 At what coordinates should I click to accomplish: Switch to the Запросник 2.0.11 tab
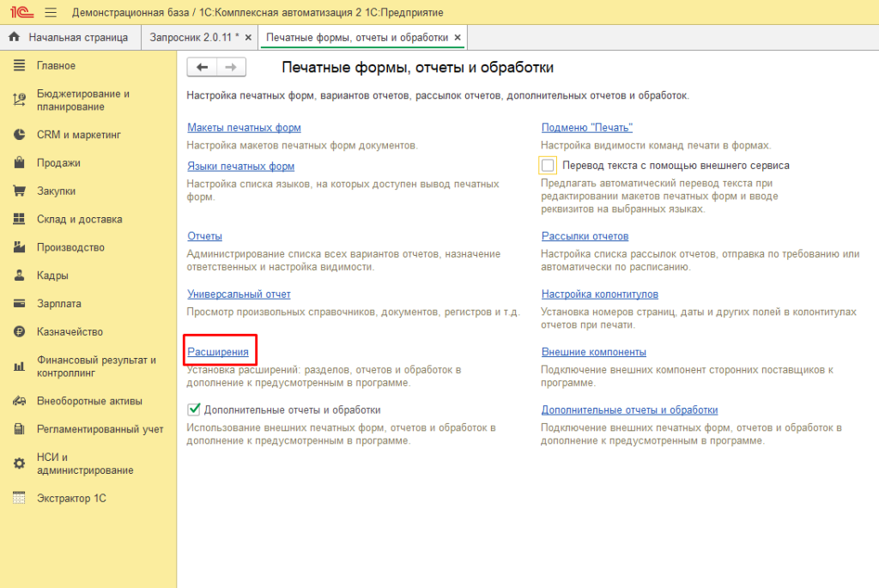pyautogui.click(x=194, y=38)
